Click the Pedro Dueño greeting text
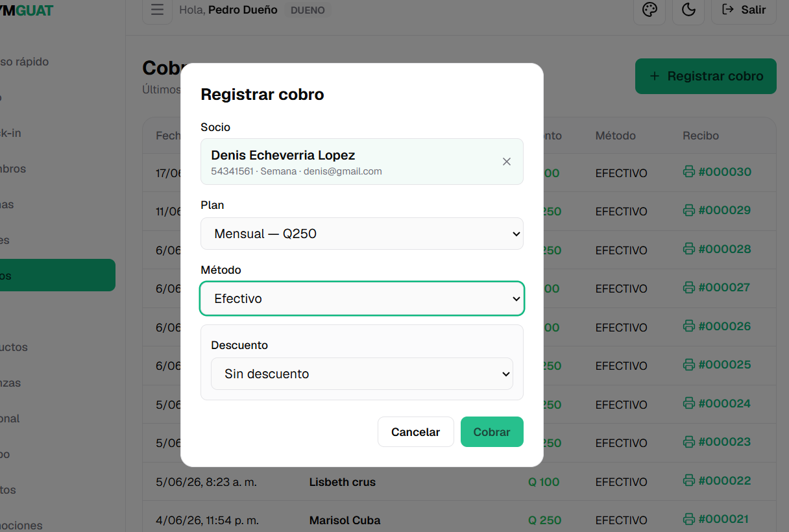Screen dimensions: 789x532 click(243, 10)
